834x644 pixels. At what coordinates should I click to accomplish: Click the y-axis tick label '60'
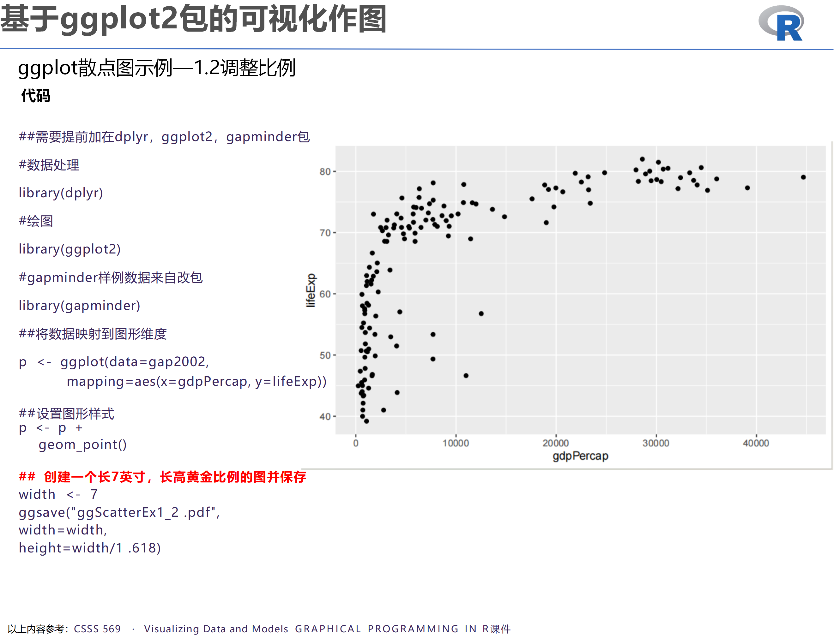tap(325, 294)
